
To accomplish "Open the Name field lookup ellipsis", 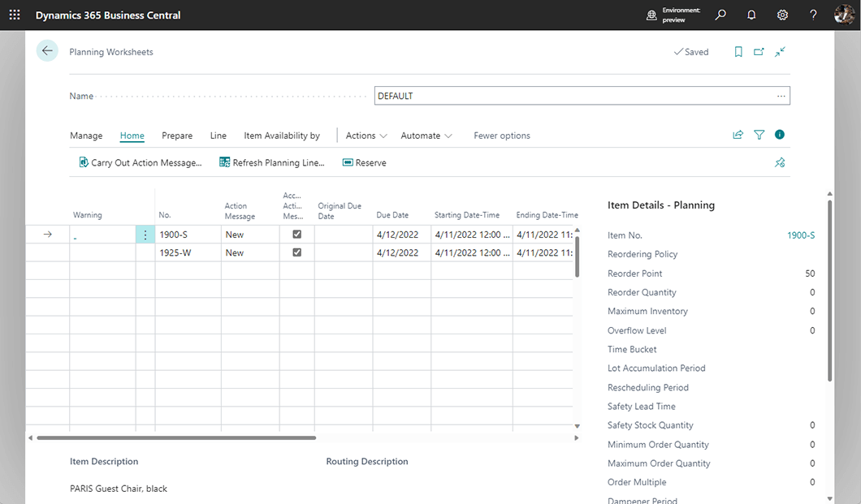I will tap(781, 96).
